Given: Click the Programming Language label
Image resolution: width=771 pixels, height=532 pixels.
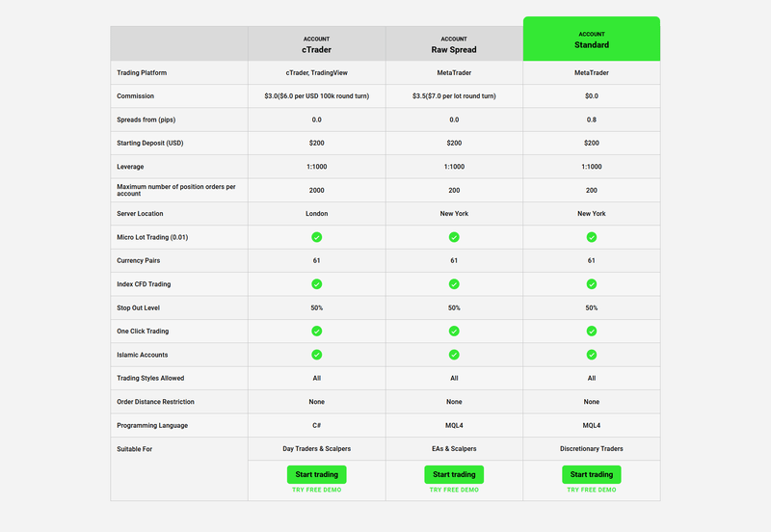Looking at the screenshot, I should [x=152, y=425].
